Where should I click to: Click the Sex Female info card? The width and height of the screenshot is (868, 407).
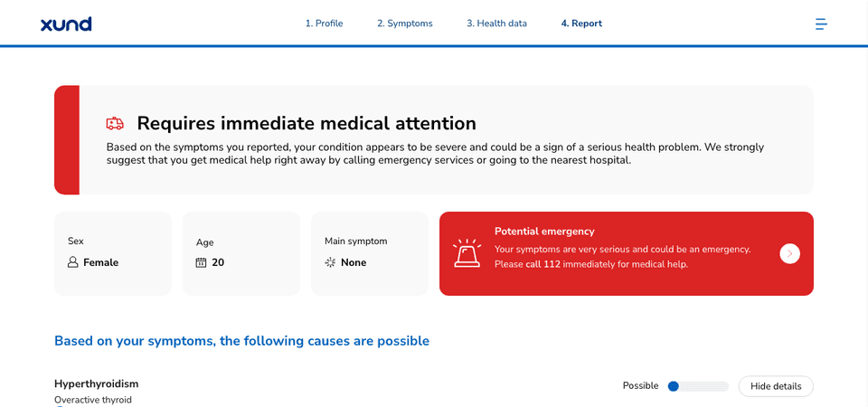click(113, 253)
